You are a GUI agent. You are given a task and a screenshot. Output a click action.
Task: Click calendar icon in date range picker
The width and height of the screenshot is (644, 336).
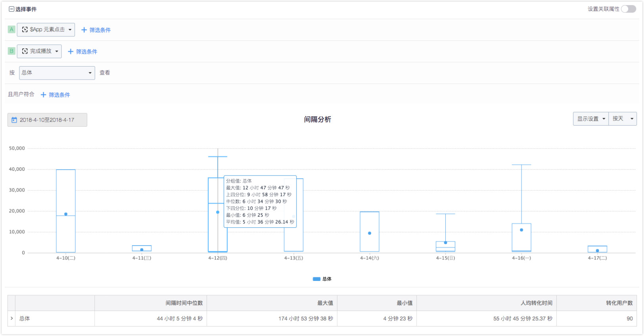point(14,120)
